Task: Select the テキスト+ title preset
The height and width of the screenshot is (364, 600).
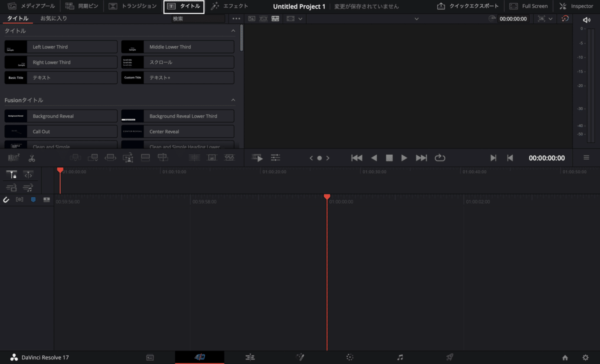Action: (x=177, y=78)
